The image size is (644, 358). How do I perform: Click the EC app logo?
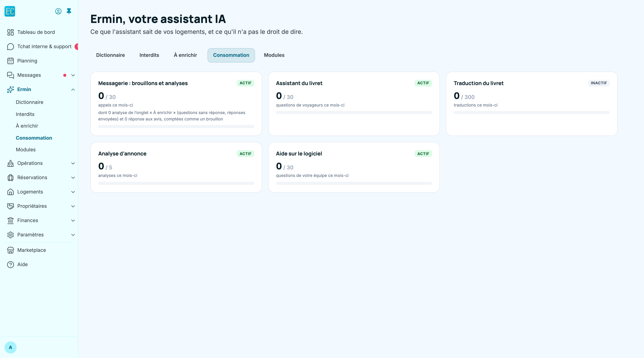point(10,11)
